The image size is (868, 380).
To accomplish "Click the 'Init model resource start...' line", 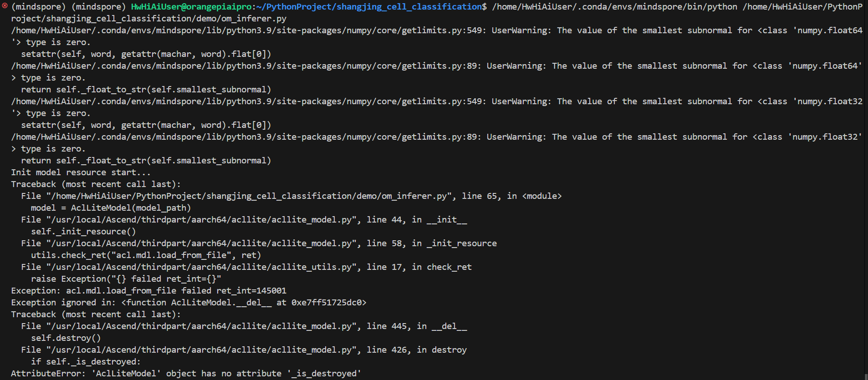I will pos(81,172).
